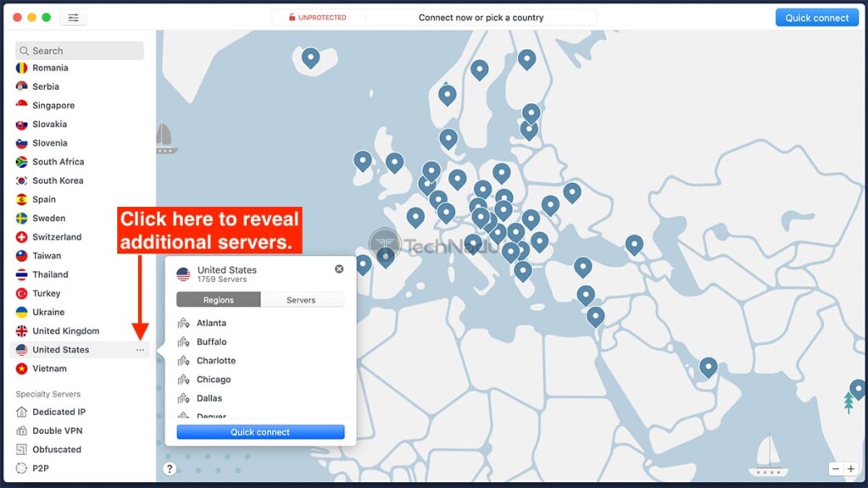Click the United Kingdom flag icon
Screen dimensions: 868x488
[x=21, y=331]
